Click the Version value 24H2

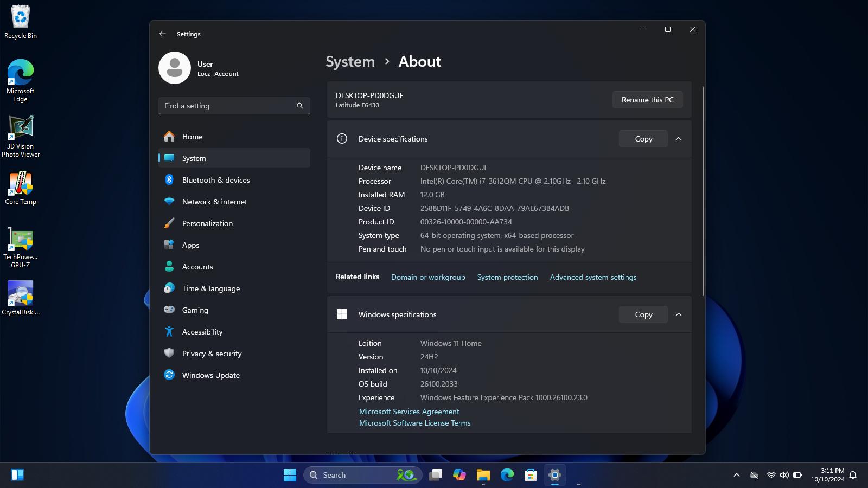click(x=429, y=357)
